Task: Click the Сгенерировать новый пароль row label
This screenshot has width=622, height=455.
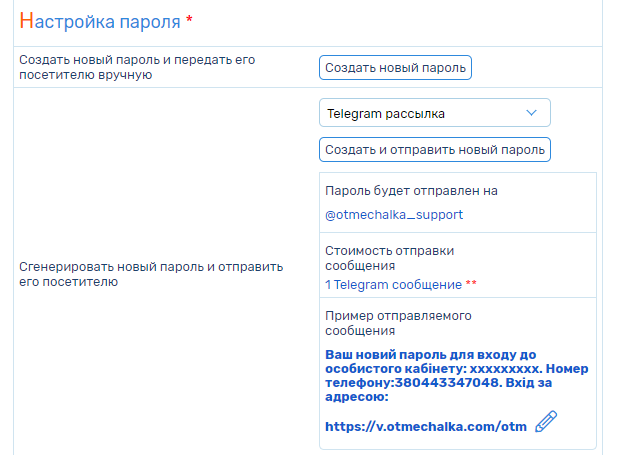Action: coord(151,274)
